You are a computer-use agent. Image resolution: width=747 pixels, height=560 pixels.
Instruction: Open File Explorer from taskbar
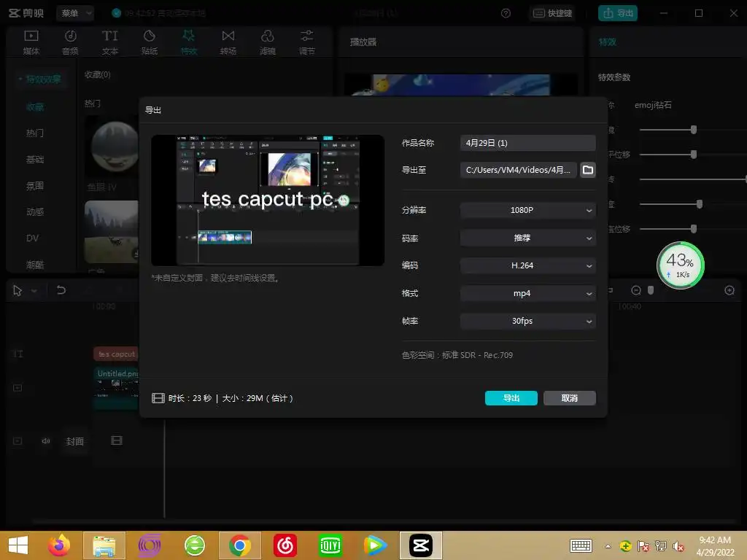[104, 545]
